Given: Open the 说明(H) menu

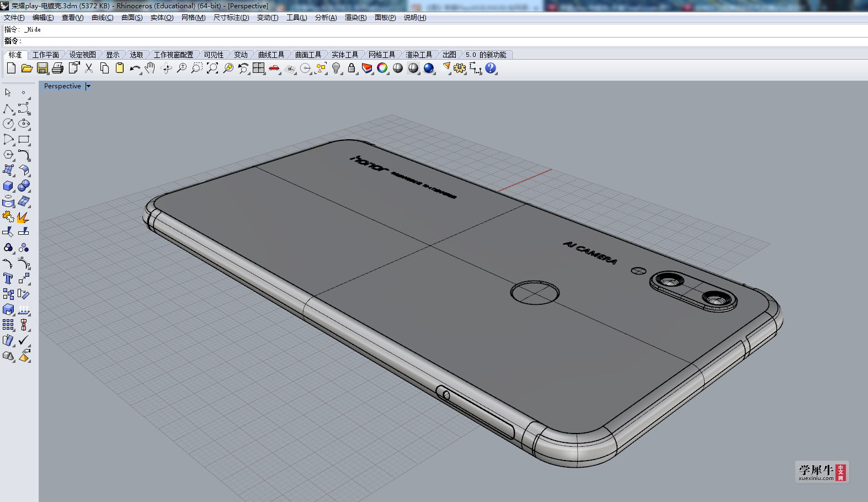Looking at the screenshot, I should click(x=415, y=18).
